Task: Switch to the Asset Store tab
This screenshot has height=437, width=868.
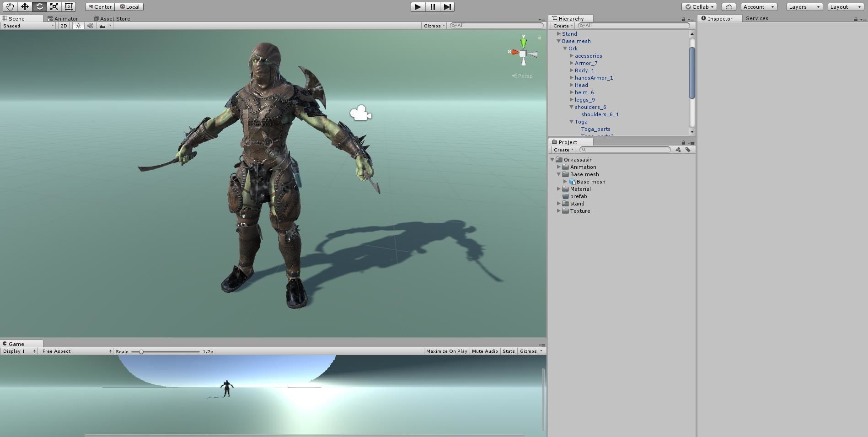Action: coord(112,19)
